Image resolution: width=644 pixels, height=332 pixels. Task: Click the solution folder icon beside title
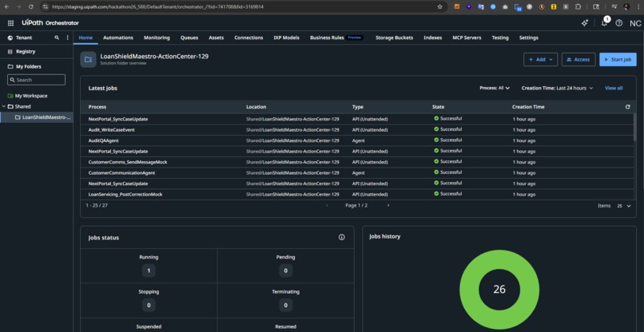pos(89,60)
